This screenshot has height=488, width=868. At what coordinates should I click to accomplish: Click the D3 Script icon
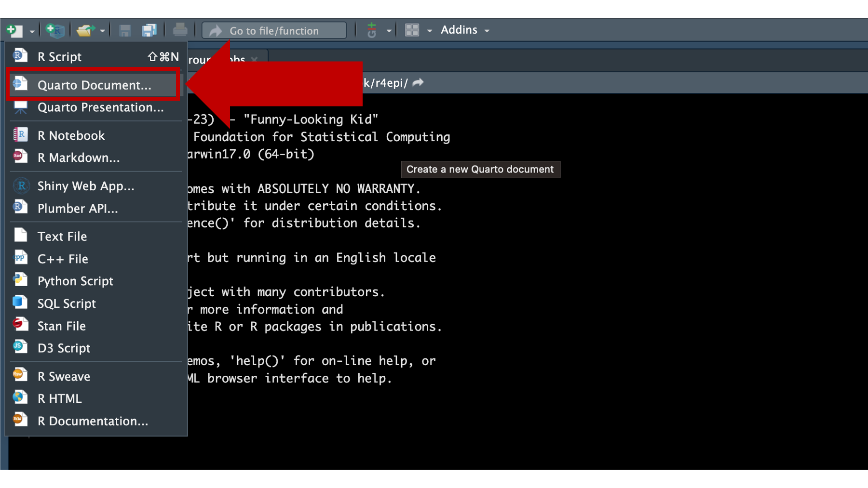click(x=20, y=346)
